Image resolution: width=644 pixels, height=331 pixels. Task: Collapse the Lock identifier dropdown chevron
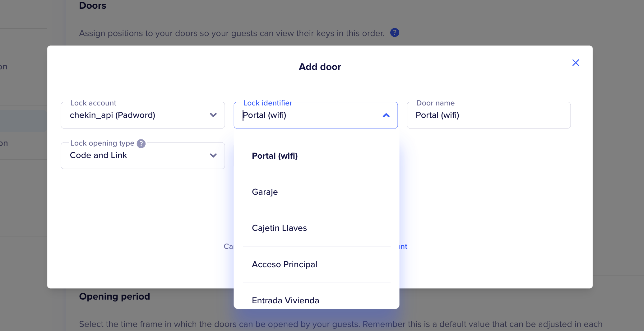[386, 115]
